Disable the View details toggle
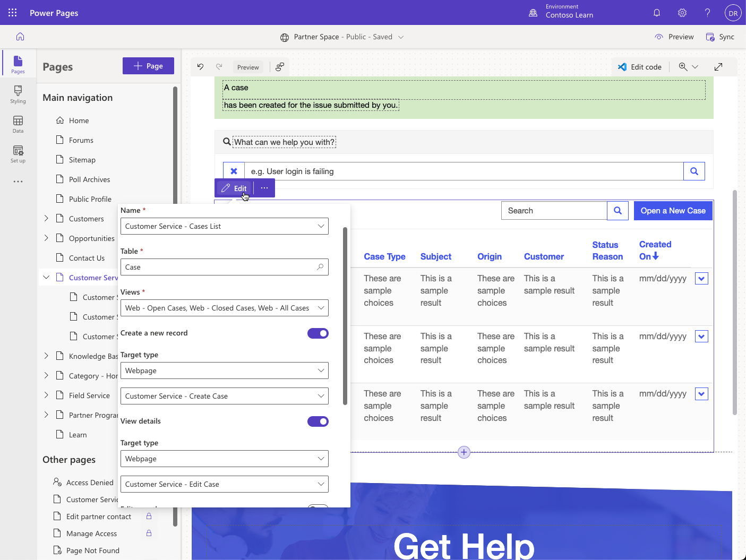 (x=318, y=421)
